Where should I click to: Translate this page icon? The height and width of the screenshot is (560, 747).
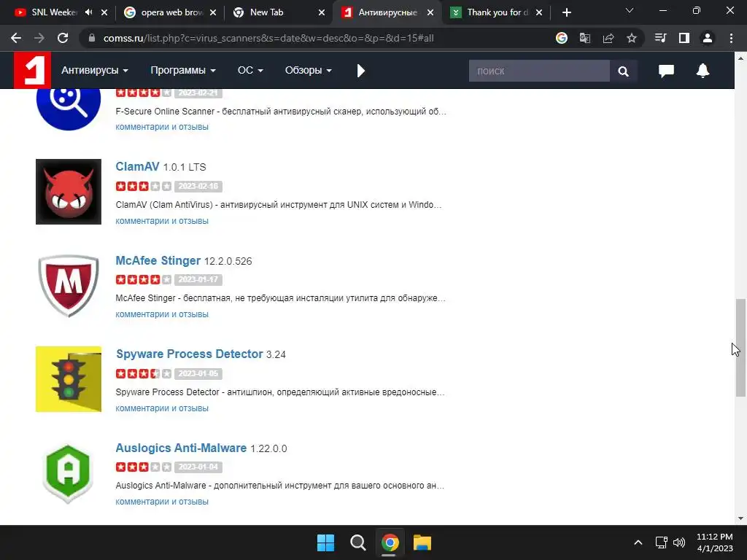584,38
